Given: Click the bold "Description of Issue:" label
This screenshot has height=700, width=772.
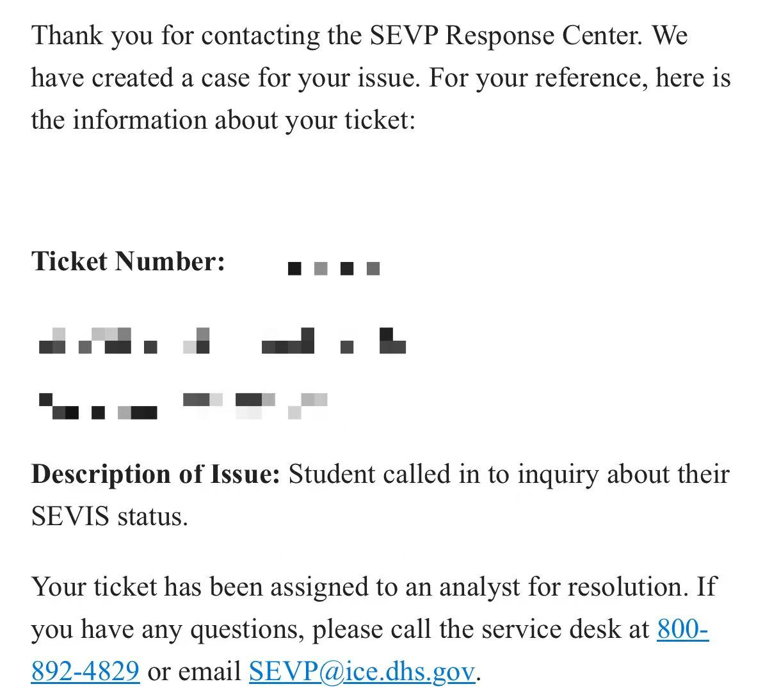Looking at the screenshot, I should tap(156, 475).
